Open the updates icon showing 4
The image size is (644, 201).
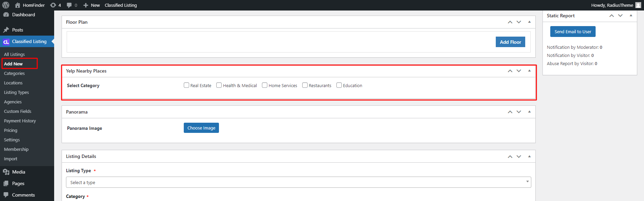[53, 5]
